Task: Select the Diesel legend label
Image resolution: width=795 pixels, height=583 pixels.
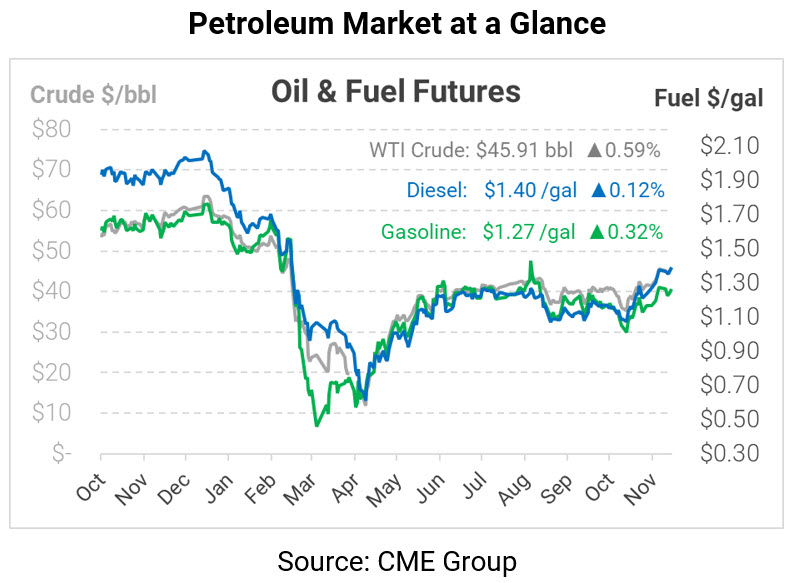Action: pyautogui.click(x=436, y=191)
